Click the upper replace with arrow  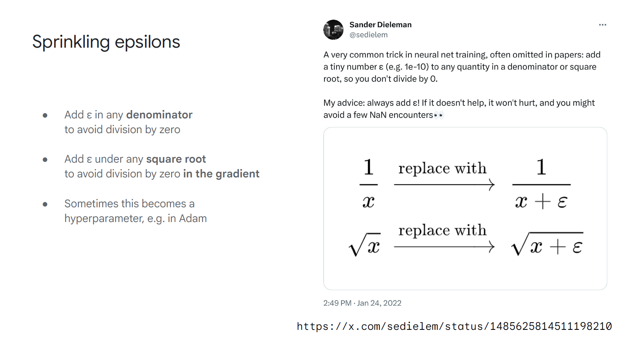(x=444, y=185)
